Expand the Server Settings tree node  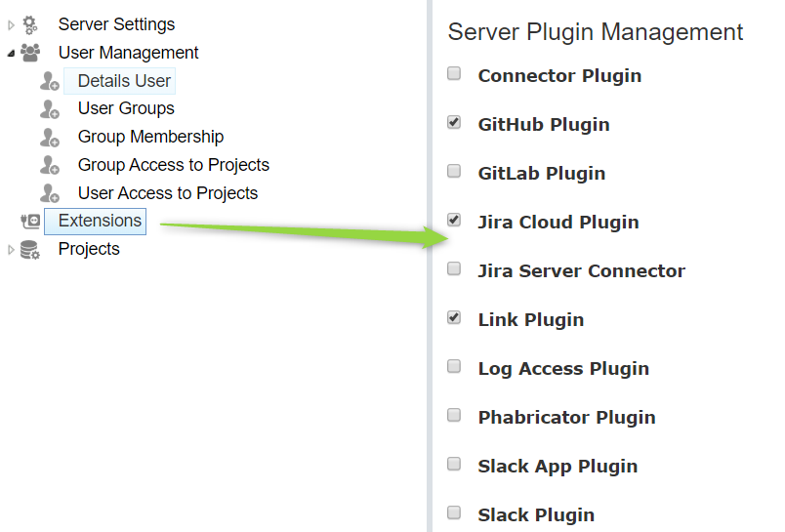(11, 25)
